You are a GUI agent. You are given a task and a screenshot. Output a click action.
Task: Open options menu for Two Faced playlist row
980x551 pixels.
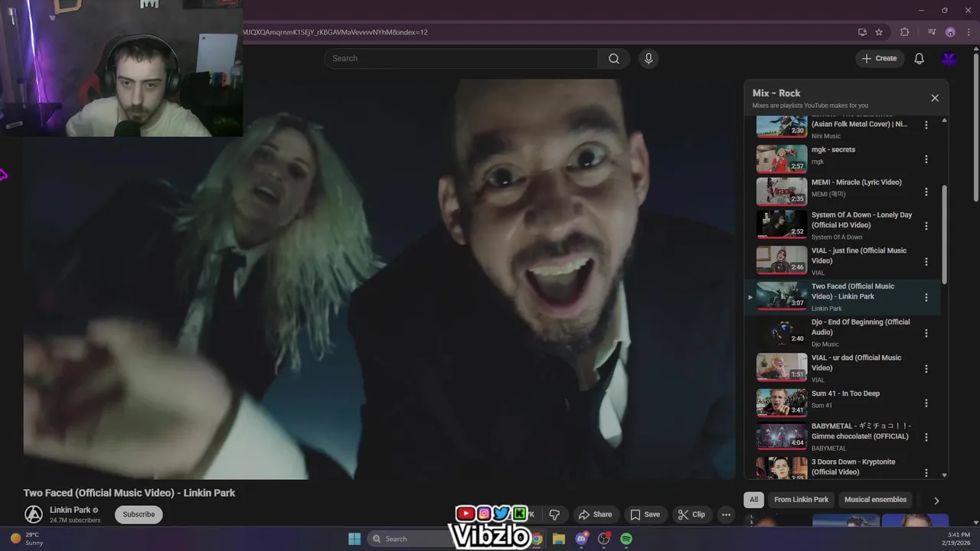(x=926, y=297)
